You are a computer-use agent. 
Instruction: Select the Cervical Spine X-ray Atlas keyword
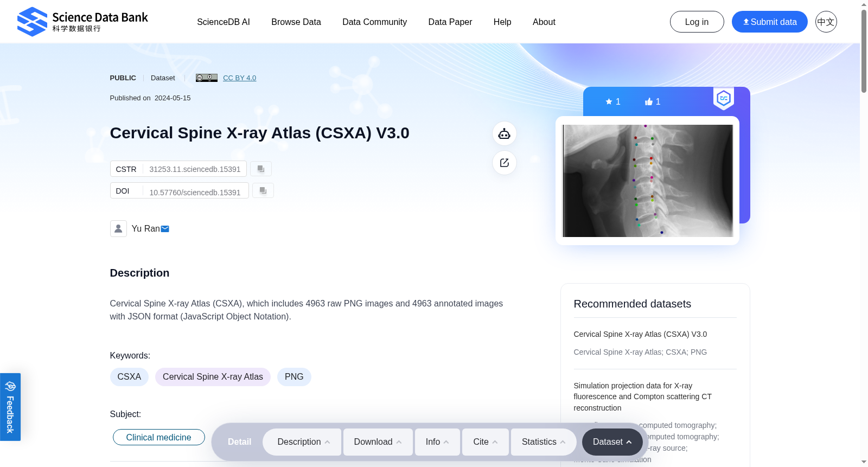coord(213,377)
